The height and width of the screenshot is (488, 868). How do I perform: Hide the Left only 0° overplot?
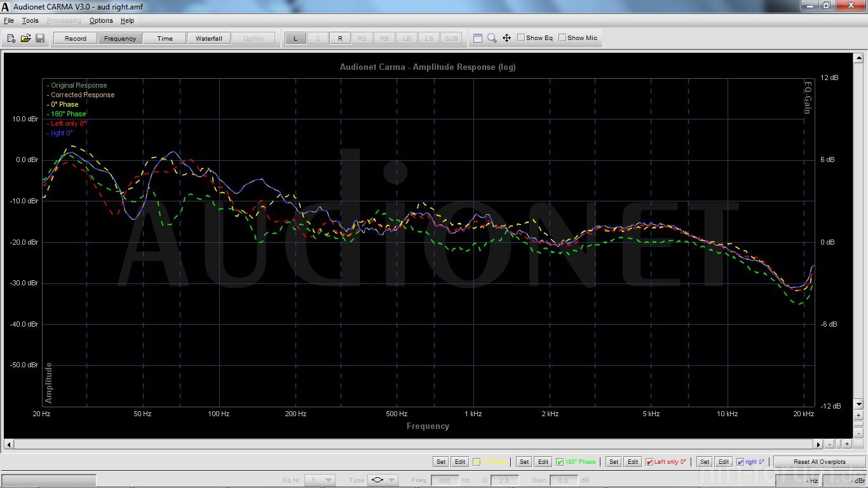pyautogui.click(x=649, y=462)
